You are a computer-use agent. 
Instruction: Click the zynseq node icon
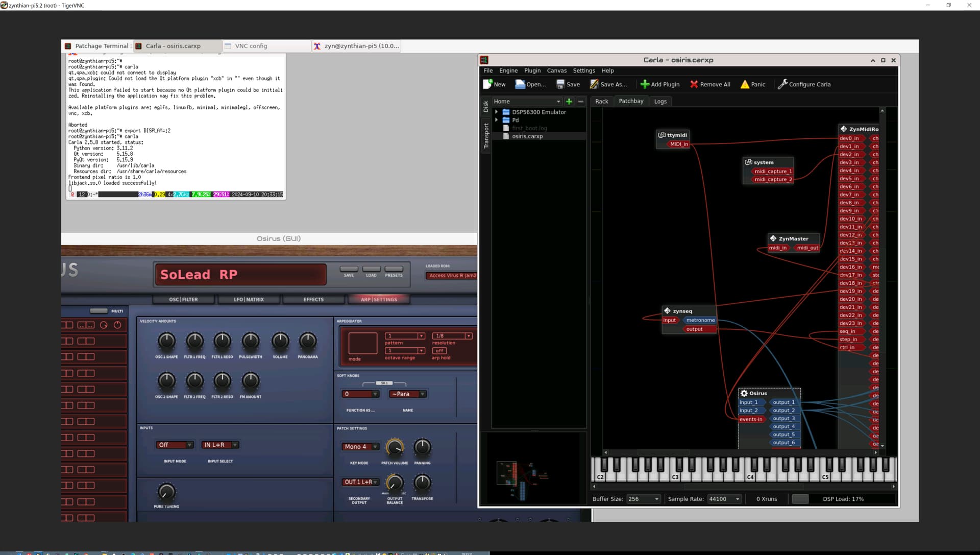(x=667, y=310)
